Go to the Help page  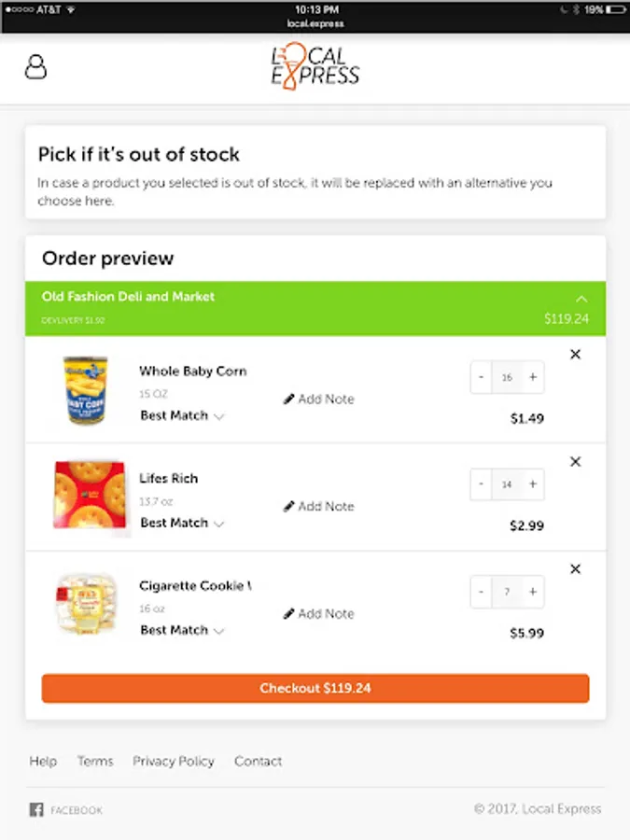pyautogui.click(x=43, y=762)
